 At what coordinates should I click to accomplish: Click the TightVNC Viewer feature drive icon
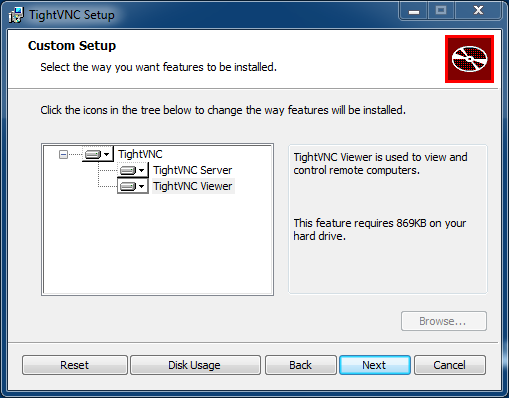coord(128,186)
